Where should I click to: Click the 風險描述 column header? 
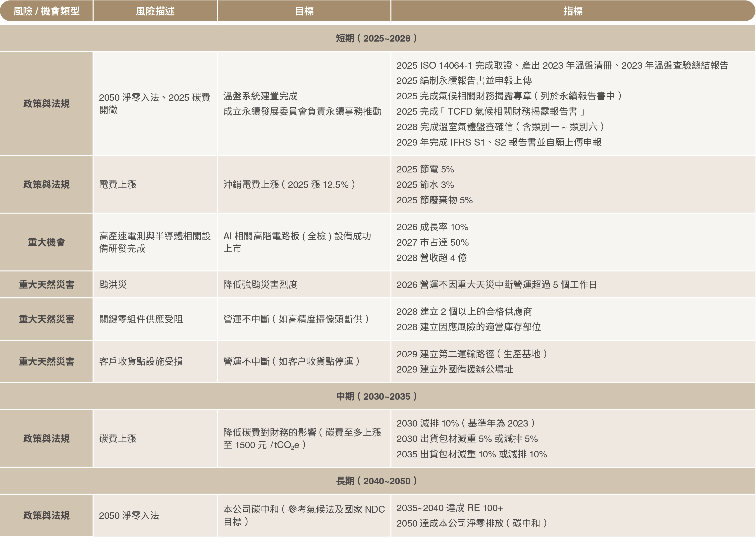[x=155, y=11]
